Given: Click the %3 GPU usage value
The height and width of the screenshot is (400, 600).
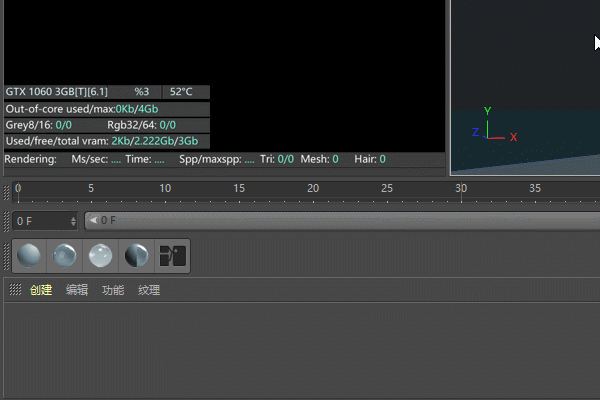Looking at the screenshot, I should (x=142, y=92).
